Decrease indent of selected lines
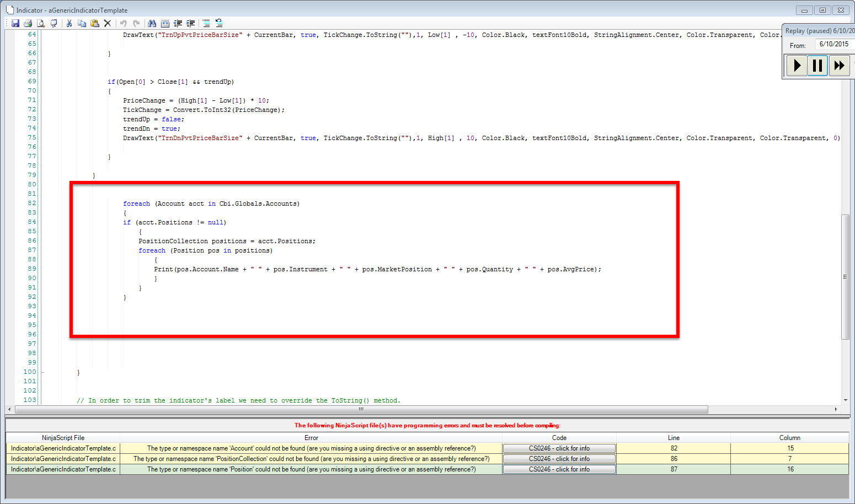Image resolution: width=855 pixels, height=504 pixels. tap(178, 23)
